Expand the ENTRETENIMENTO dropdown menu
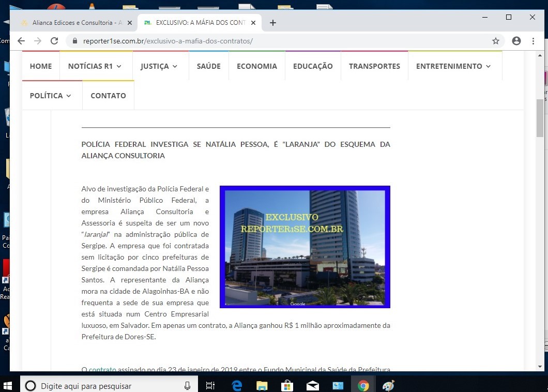This screenshot has height=392, width=548. tap(453, 66)
